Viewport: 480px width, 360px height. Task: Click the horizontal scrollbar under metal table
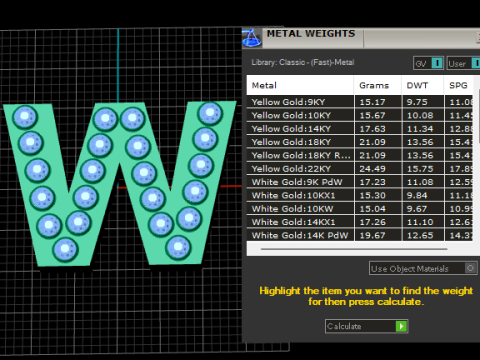pyautogui.click(x=354, y=249)
